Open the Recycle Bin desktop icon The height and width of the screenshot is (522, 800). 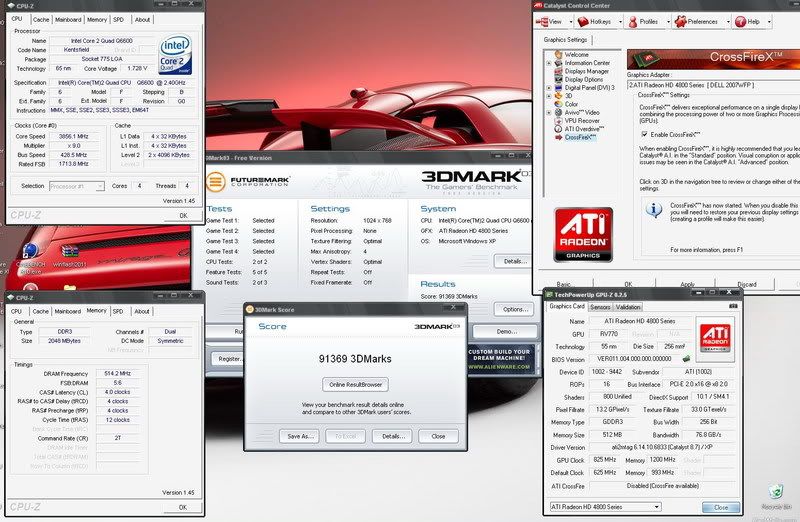coord(776,497)
